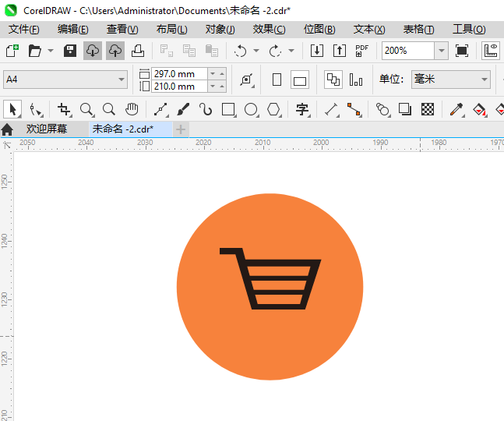Select the Drop Shadow tool
This screenshot has height=421, width=504.
click(405, 109)
